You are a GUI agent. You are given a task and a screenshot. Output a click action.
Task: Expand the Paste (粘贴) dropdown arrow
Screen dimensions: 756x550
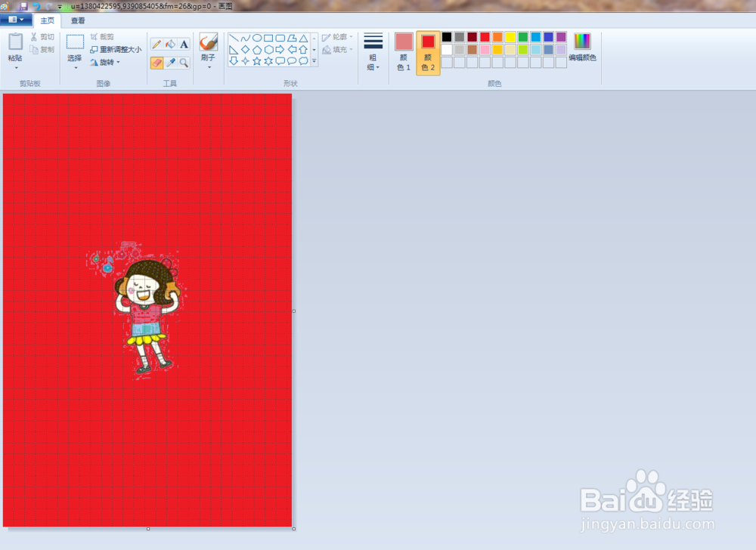click(15, 67)
